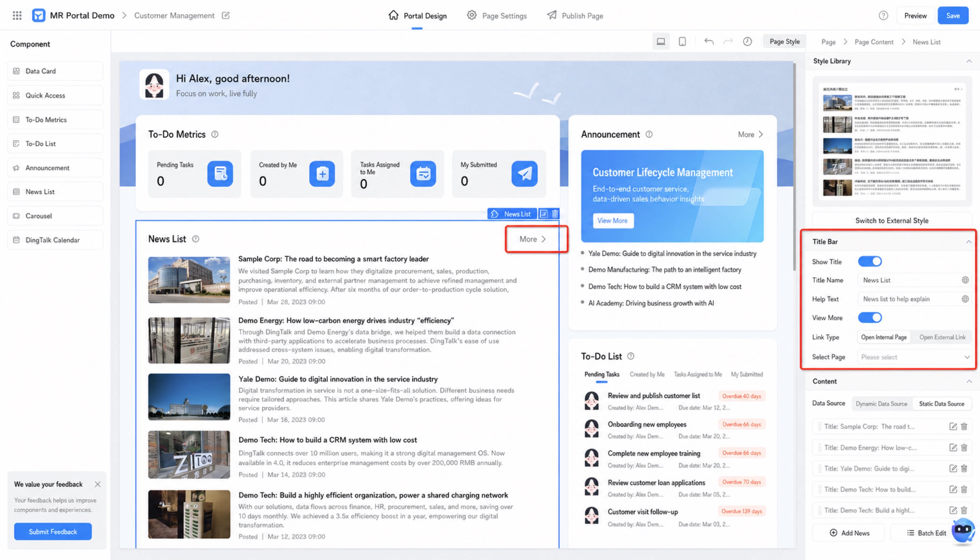Click the undo arrow icon
Image resolution: width=980 pixels, height=560 pixels.
click(x=709, y=42)
